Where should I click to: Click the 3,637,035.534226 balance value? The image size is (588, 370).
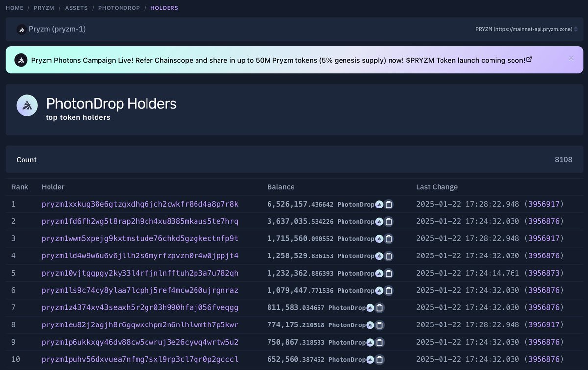(x=300, y=221)
